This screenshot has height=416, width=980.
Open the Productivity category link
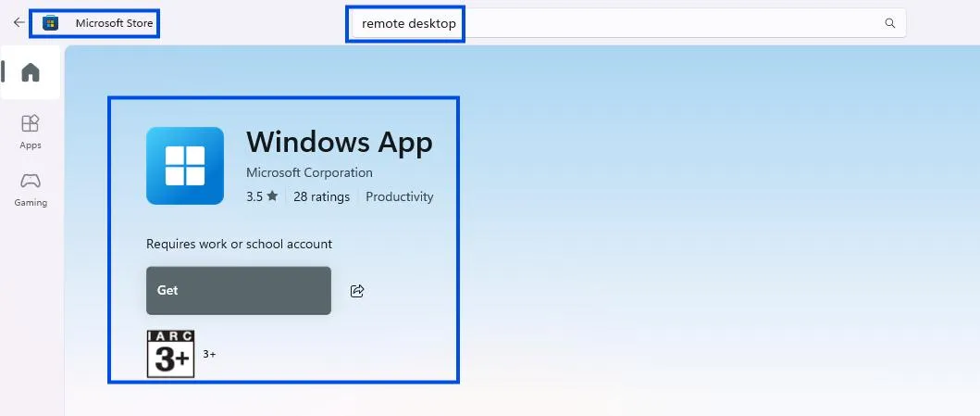click(x=400, y=196)
